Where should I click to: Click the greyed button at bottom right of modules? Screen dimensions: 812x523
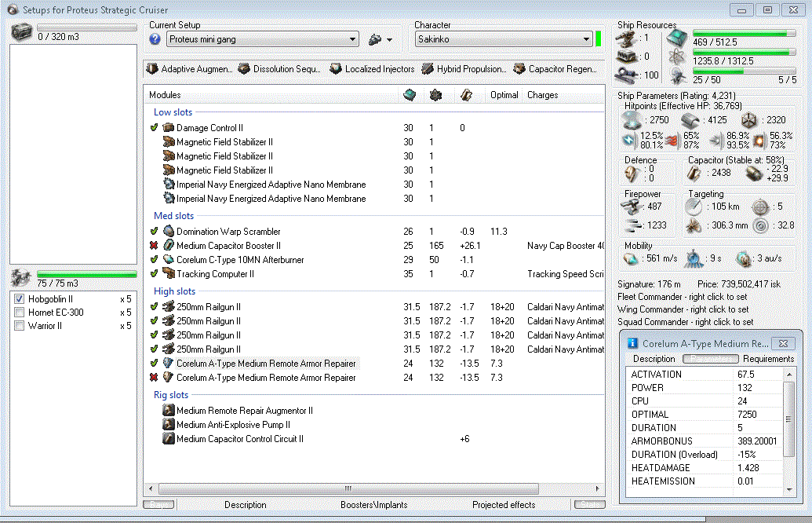(589, 504)
